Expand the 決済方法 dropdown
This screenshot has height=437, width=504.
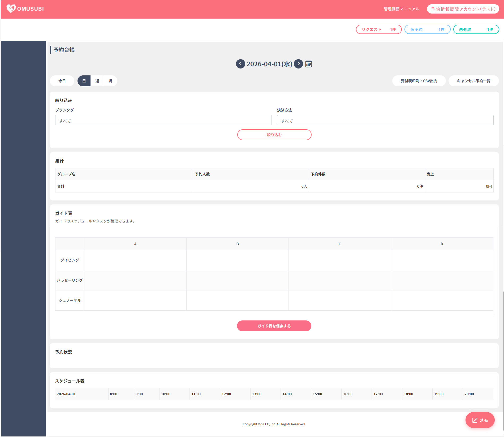[x=385, y=120]
